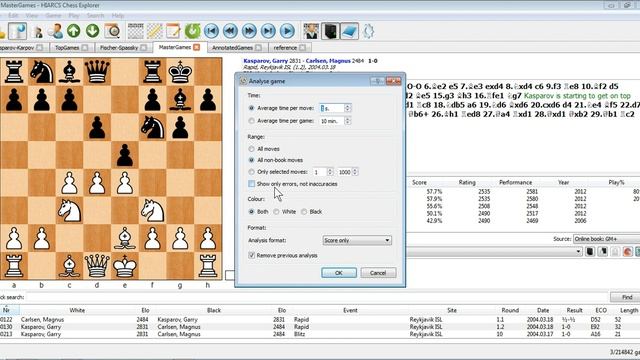The height and width of the screenshot is (360, 640).
Task: Choose Black colour radio button
Action: coord(304,211)
